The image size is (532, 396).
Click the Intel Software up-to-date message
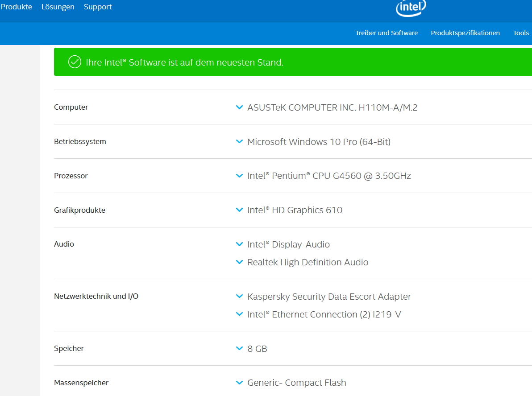coord(185,62)
